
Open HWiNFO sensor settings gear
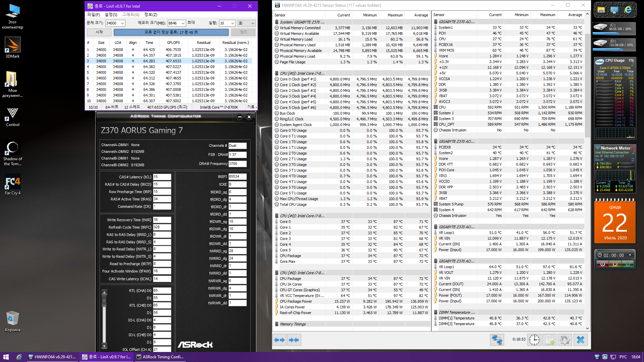pos(565,340)
